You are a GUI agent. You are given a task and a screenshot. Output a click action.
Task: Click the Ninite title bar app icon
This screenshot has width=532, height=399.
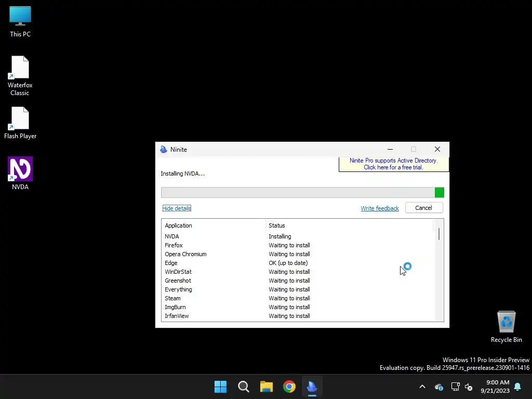coord(164,149)
